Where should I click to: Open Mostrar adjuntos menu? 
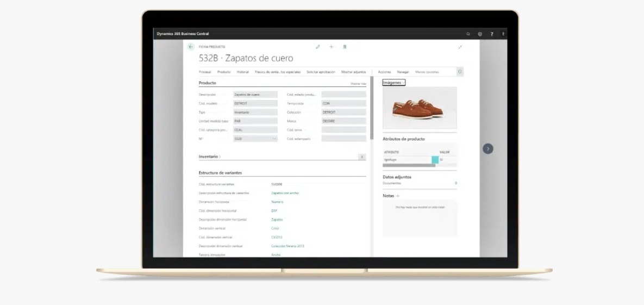tap(354, 72)
